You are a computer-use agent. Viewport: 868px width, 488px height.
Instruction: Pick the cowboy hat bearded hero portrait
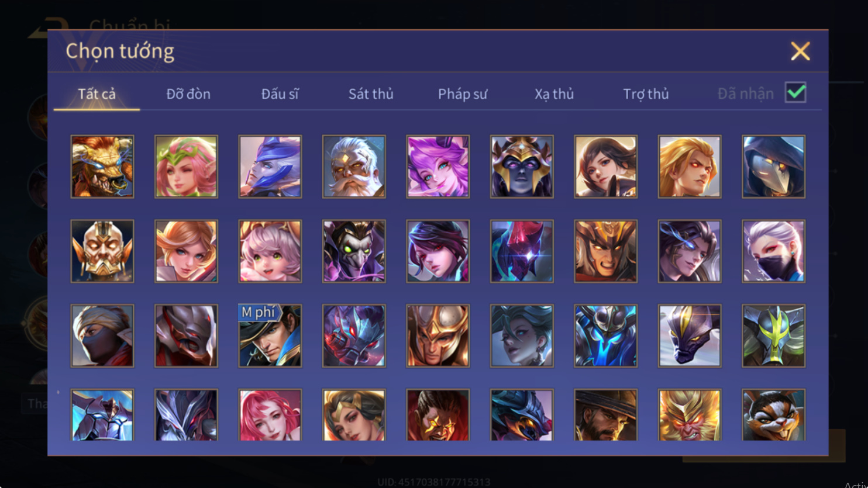605,415
